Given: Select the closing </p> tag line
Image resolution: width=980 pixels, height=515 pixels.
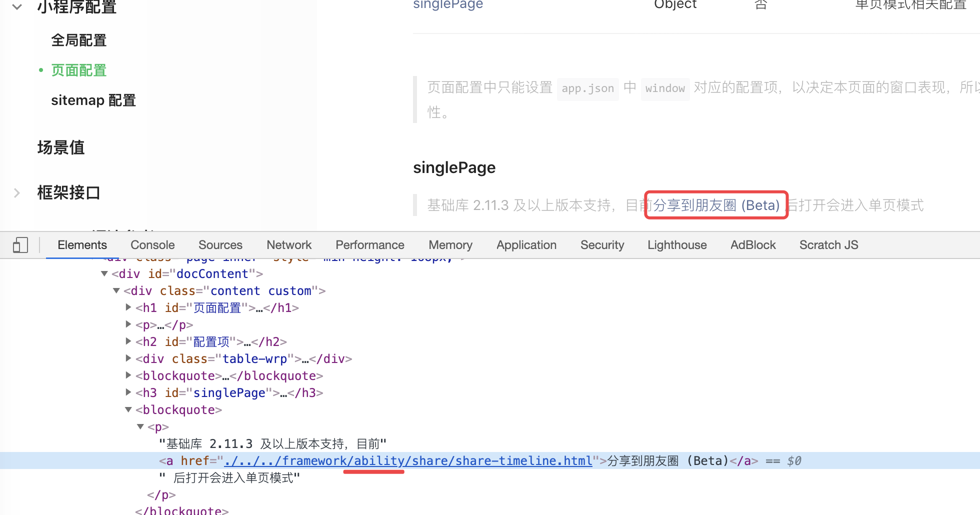Looking at the screenshot, I should [161, 494].
